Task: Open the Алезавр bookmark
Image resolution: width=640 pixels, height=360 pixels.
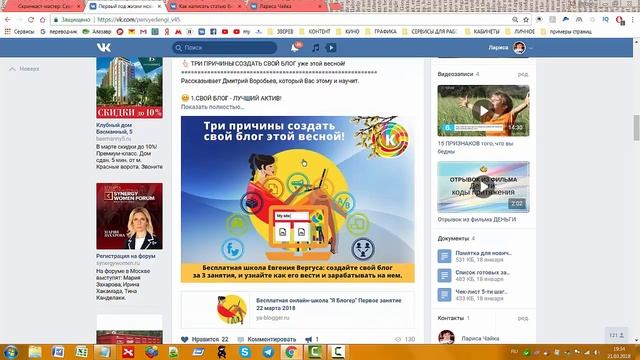Action: [97, 31]
